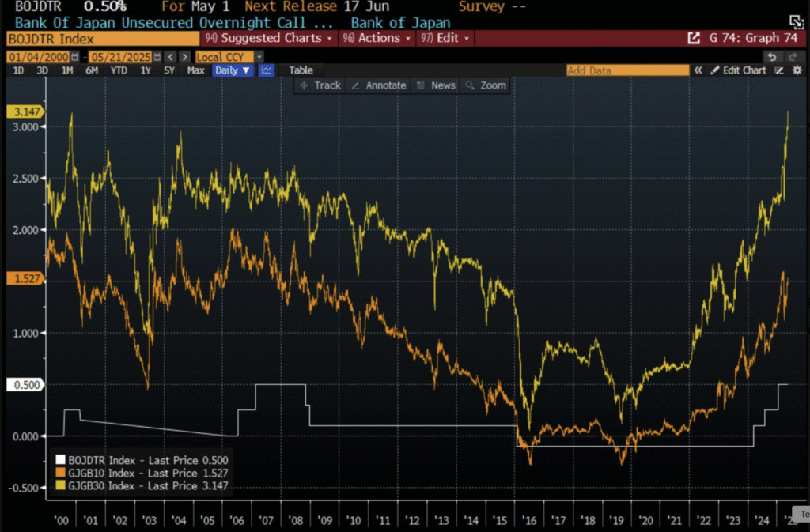Image resolution: width=810 pixels, height=532 pixels.
Task: Expand the Local CCY currency dropdown arrow
Action: pos(259,57)
